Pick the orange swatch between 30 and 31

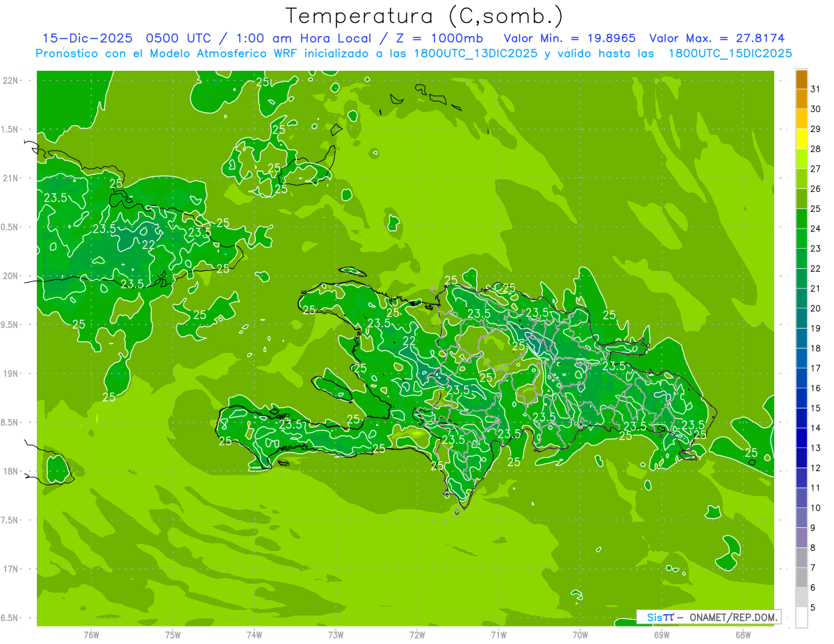coord(801,99)
